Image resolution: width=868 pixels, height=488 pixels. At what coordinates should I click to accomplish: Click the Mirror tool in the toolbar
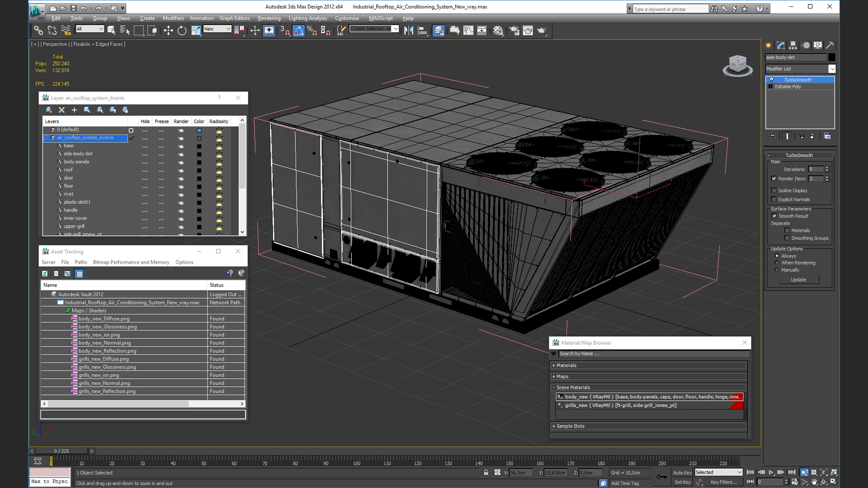[409, 30]
